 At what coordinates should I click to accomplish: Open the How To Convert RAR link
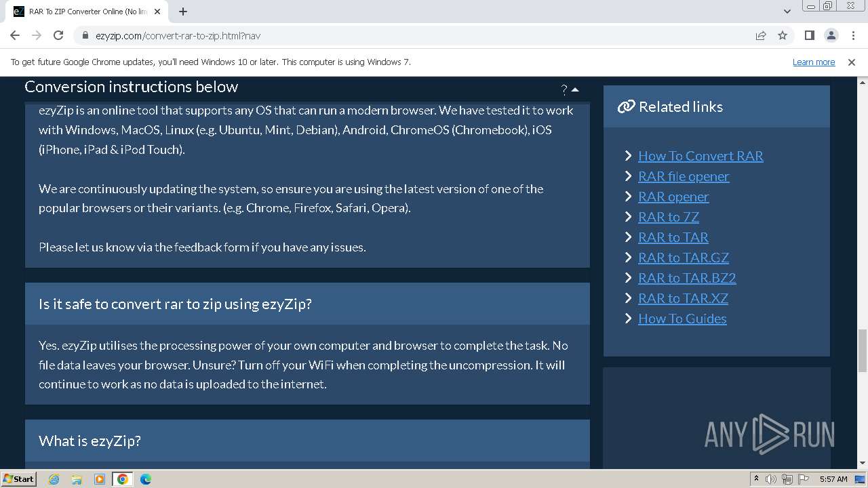(x=701, y=156)
